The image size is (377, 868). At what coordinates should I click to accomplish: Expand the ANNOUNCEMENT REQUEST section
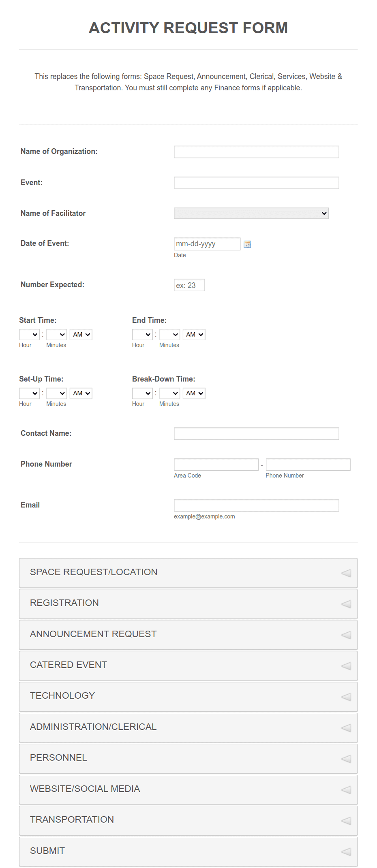point(188,635)
